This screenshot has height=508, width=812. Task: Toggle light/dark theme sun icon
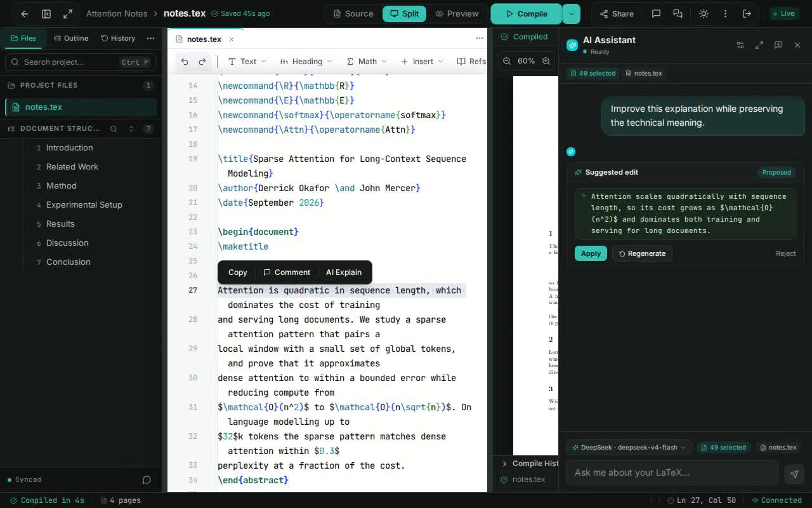coord(704,13)
